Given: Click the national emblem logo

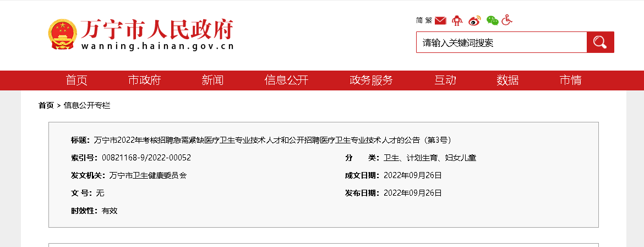Looking at the screenshot, I should click(62, 34).
